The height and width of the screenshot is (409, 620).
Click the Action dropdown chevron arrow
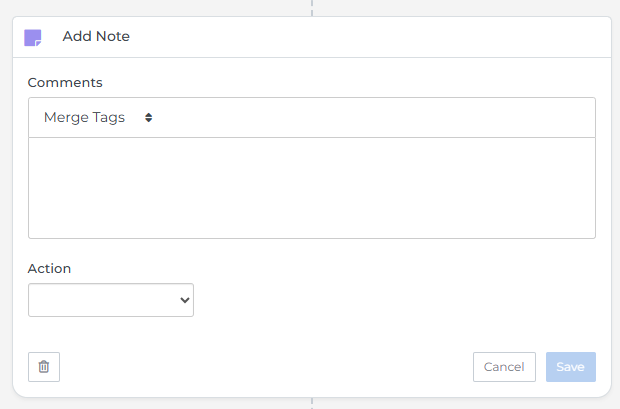pos(185,300)
